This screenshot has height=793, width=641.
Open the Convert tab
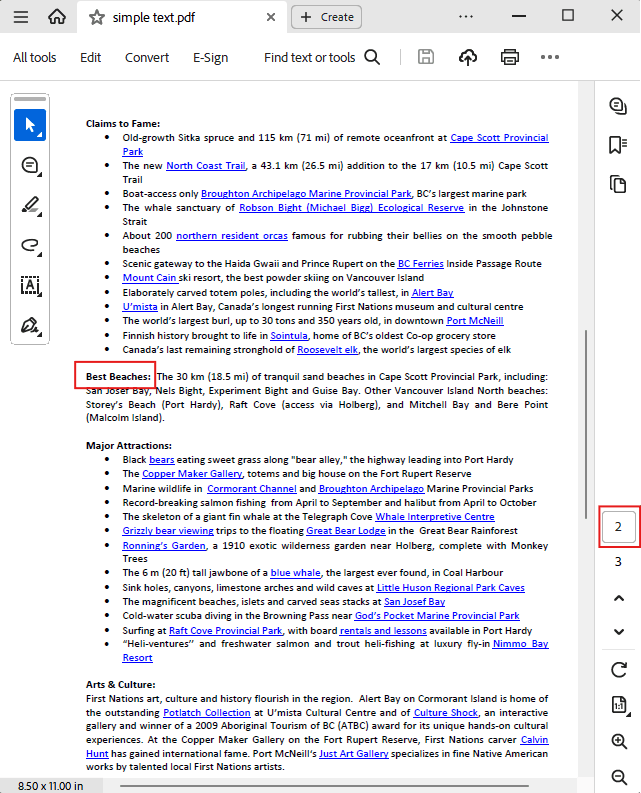pos(147,57)
